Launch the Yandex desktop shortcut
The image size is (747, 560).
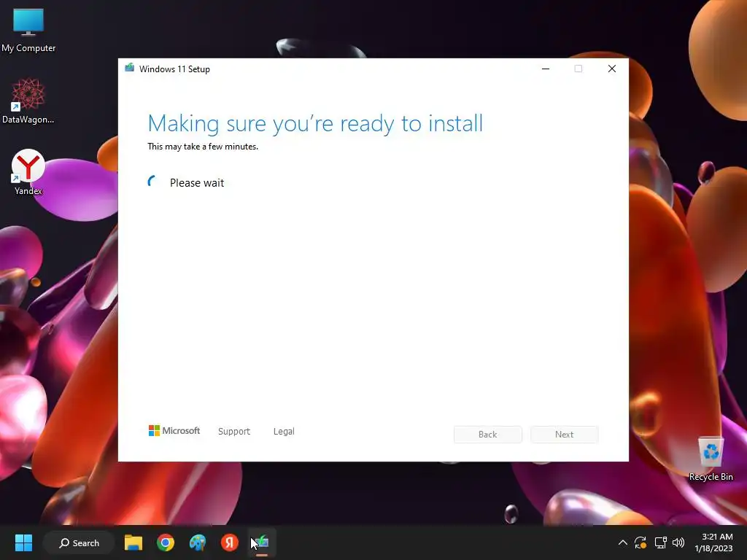point(28,172)
